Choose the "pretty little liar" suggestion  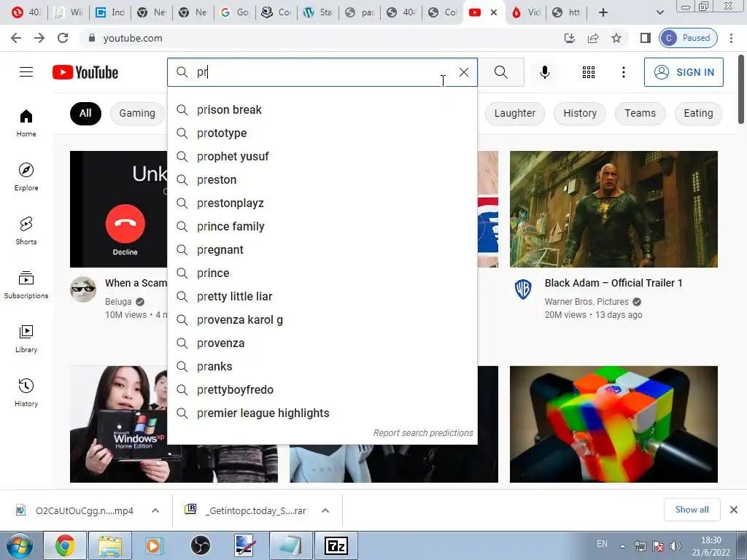coord(322,297)
